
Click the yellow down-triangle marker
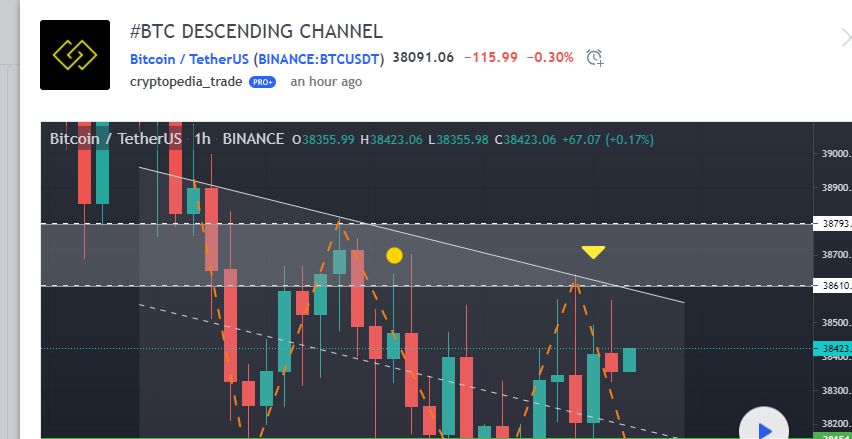coord(594,252)
